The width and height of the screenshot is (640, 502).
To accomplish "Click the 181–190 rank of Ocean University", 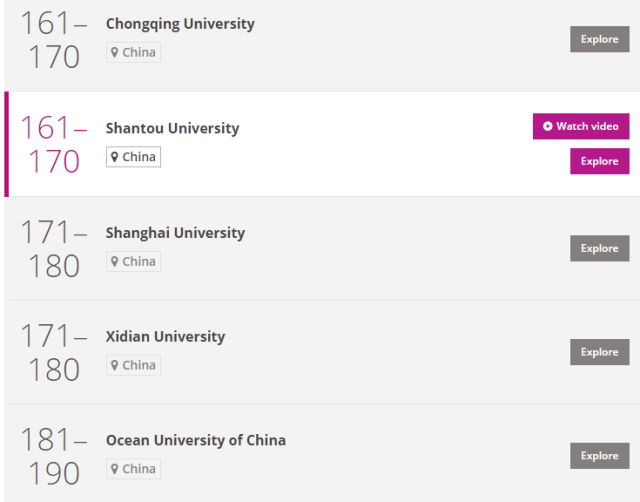I will pos(54,456).
